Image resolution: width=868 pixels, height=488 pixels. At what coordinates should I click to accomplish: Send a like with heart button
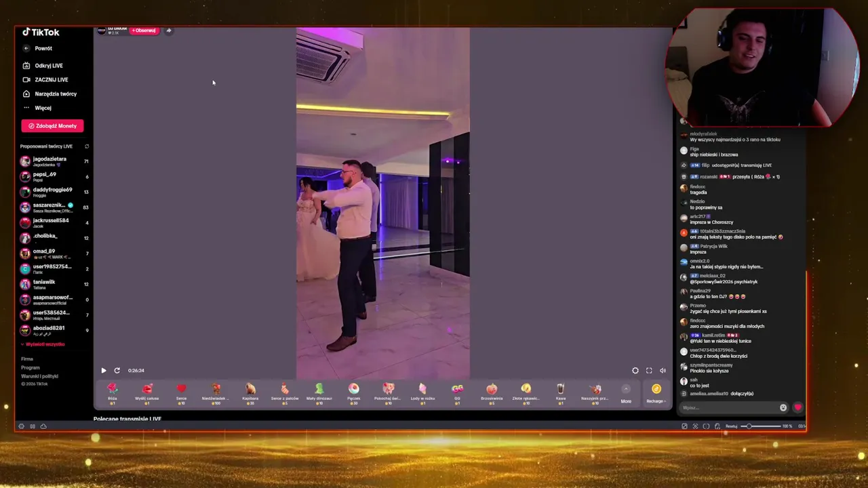click(797, 408)
